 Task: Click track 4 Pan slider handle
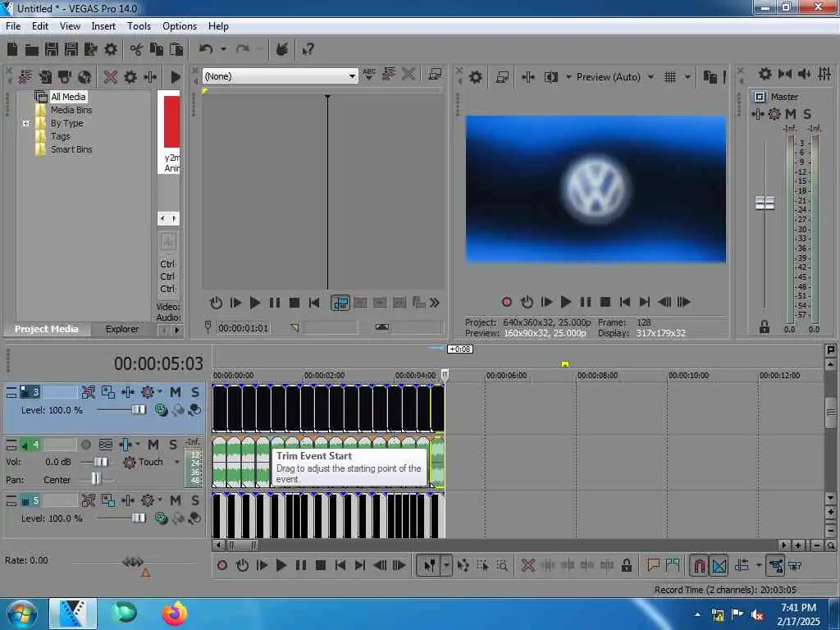[x=95, y=478]
